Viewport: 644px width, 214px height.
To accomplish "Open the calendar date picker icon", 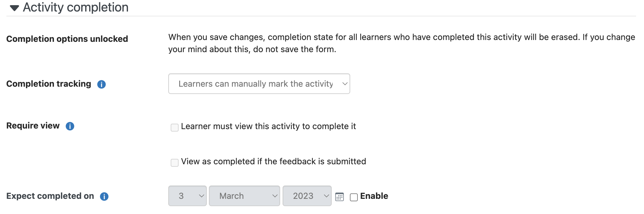I will (340, 197).
